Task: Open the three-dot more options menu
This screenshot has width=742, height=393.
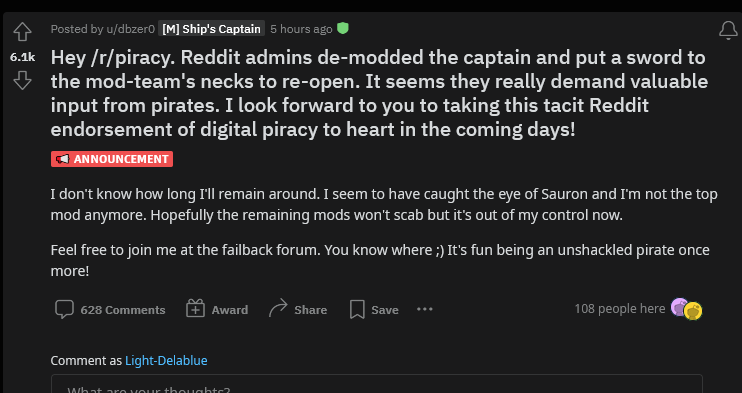Action: [x=424, y=309]
